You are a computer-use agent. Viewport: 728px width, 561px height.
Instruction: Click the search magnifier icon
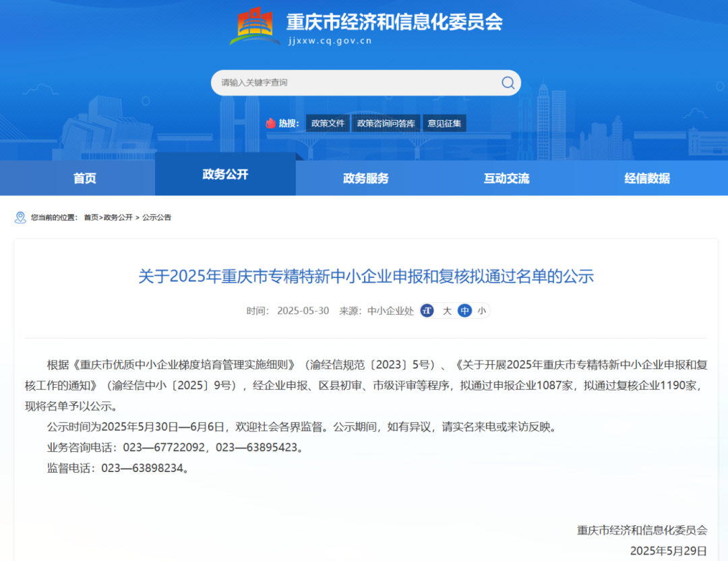click(508, 83)
